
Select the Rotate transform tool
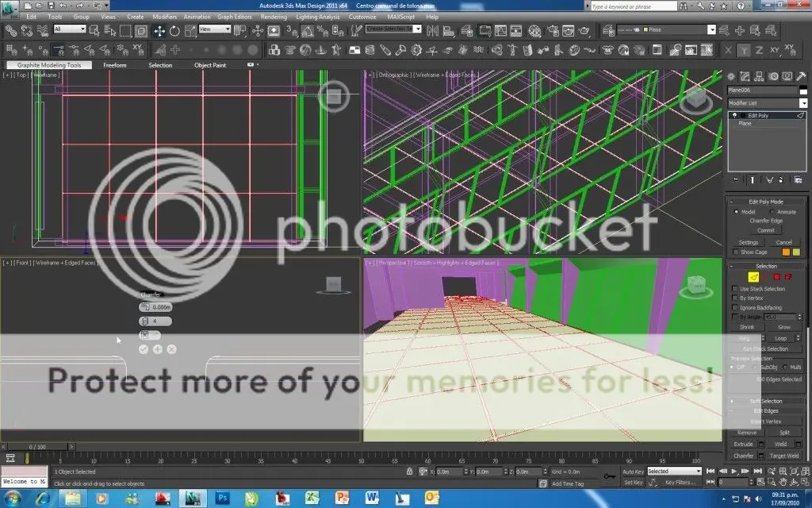tap(174, 31)
